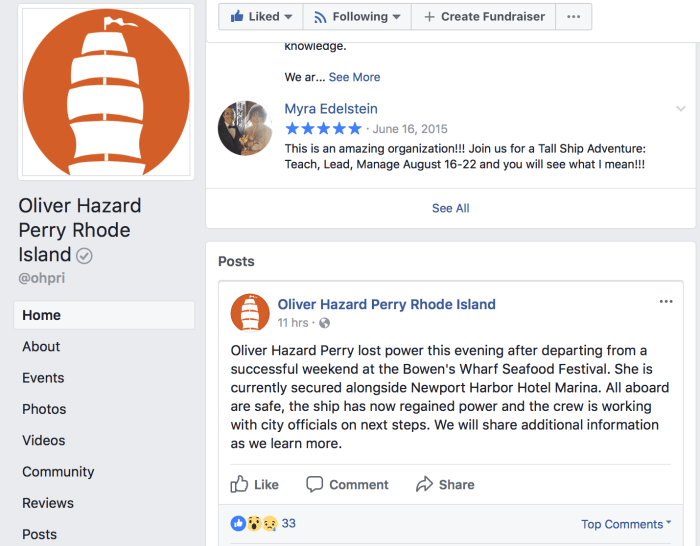
Task: Share the Oliver Hazard Perry post
Action: point(445,484)
